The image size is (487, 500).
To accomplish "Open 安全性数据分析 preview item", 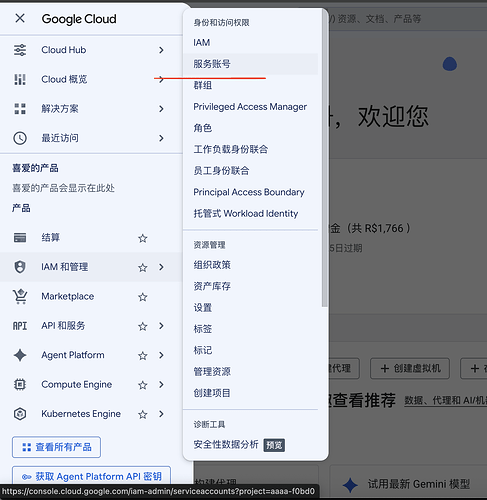I will 250,445.
